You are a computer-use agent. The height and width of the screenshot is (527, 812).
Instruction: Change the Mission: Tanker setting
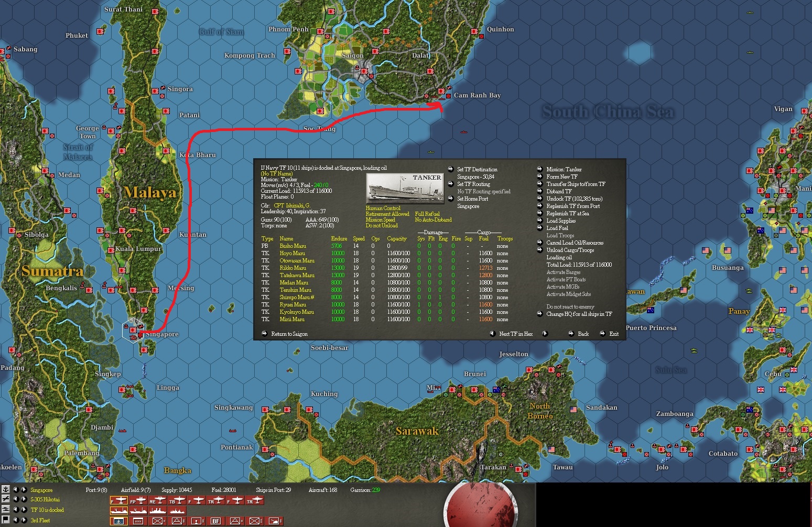[x=564, y=169]
